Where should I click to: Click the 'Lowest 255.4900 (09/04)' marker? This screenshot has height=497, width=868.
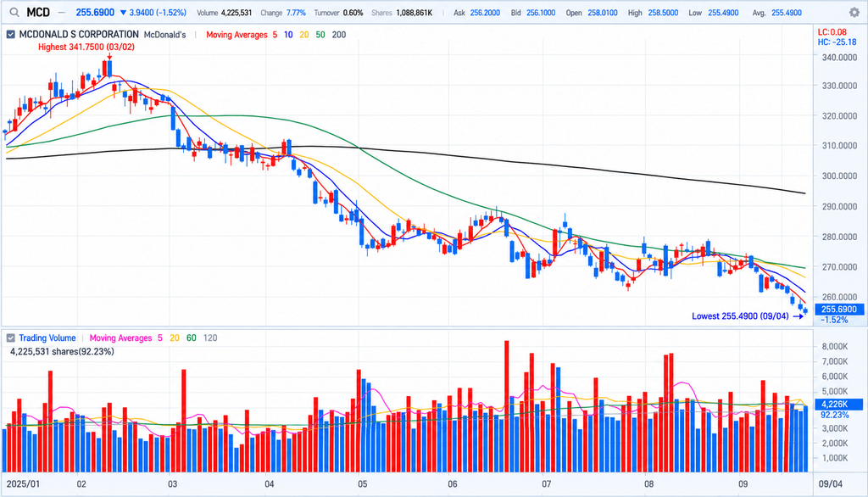coord(740,316)
